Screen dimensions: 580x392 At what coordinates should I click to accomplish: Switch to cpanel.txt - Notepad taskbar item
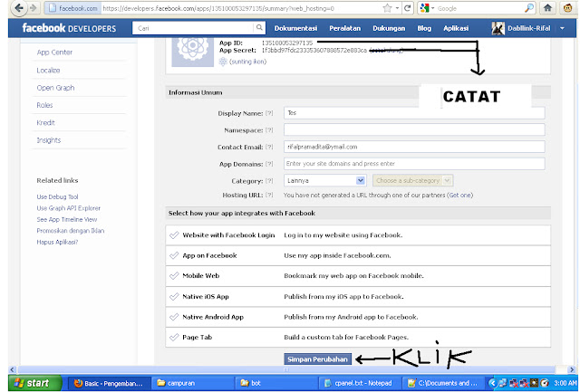coord(359,383)
